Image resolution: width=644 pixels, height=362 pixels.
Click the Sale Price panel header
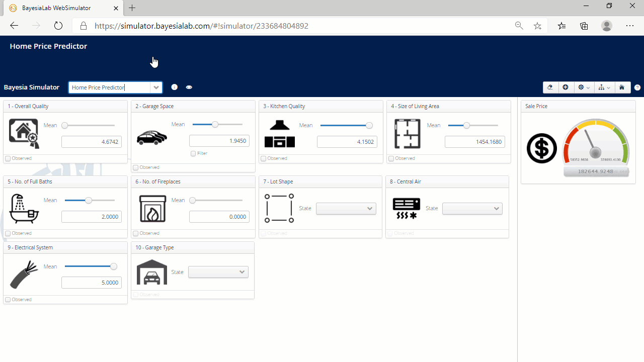pos(578,106)
